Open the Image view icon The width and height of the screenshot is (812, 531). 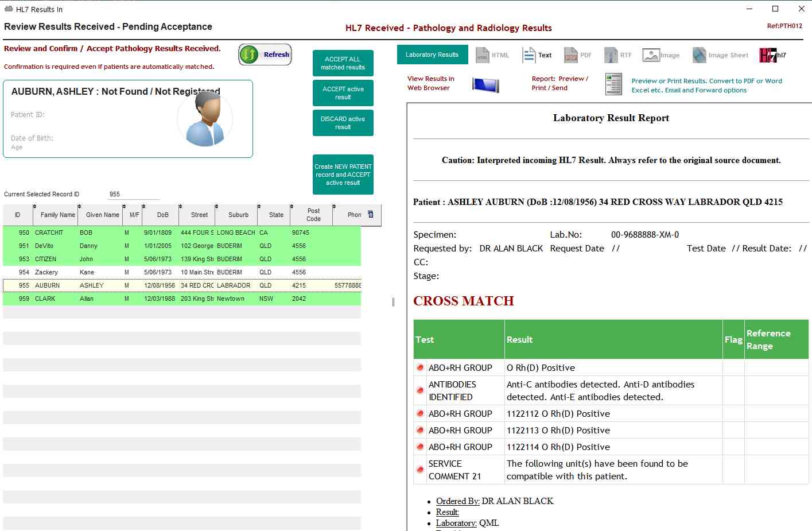click(661, 55)
